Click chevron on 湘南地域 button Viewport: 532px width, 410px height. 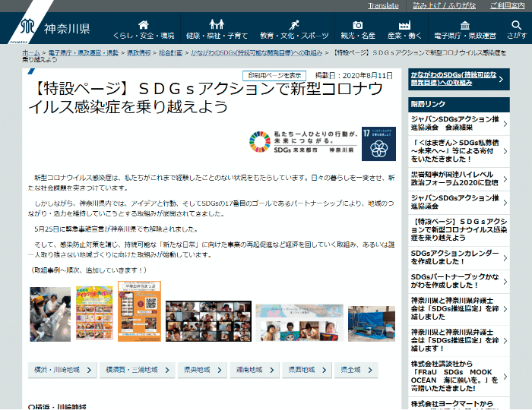click(272, 370)
